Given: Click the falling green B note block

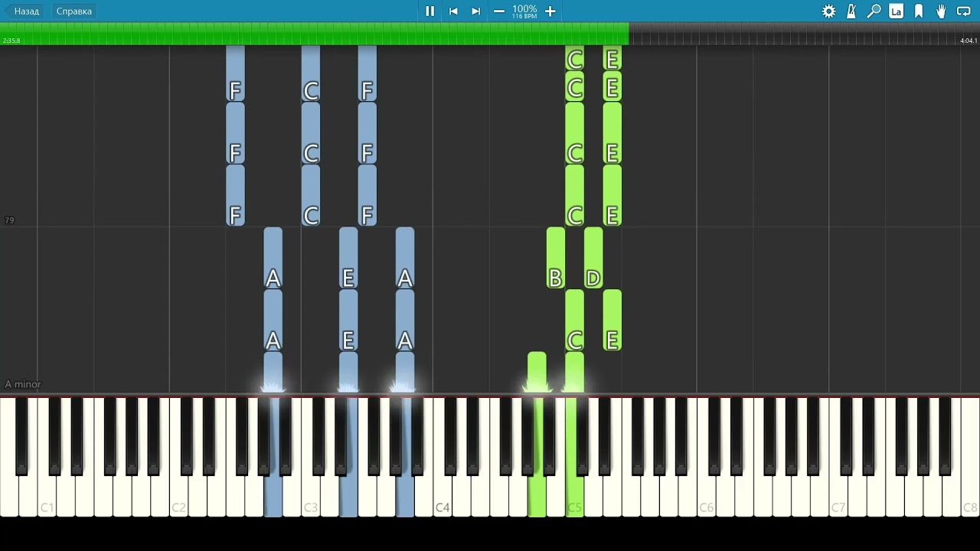Looking at the screenshot, I should click(555, 259).
